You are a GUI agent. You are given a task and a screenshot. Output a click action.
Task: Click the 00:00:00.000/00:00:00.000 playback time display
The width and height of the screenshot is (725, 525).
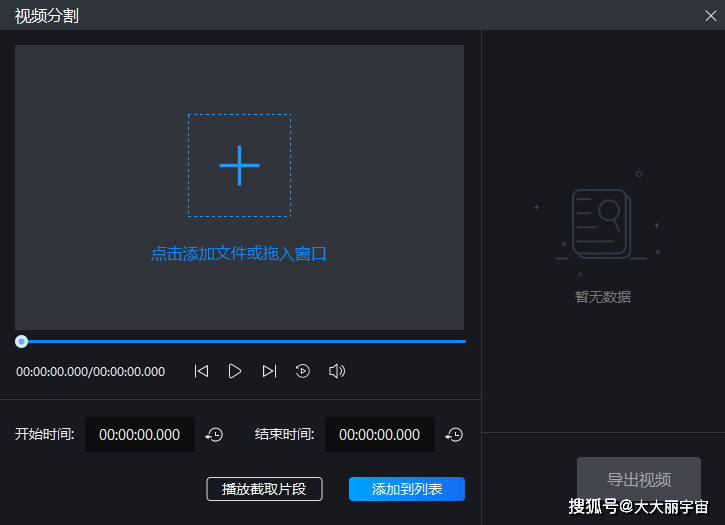90,372
